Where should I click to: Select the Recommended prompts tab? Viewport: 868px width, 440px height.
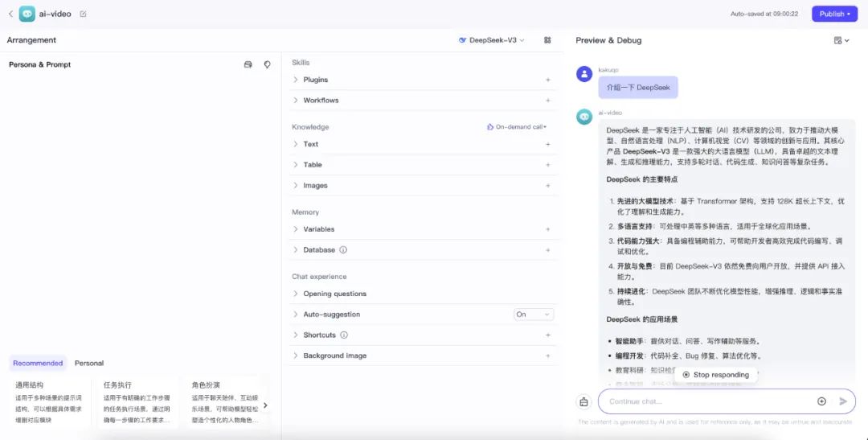(x=38, y=364)
